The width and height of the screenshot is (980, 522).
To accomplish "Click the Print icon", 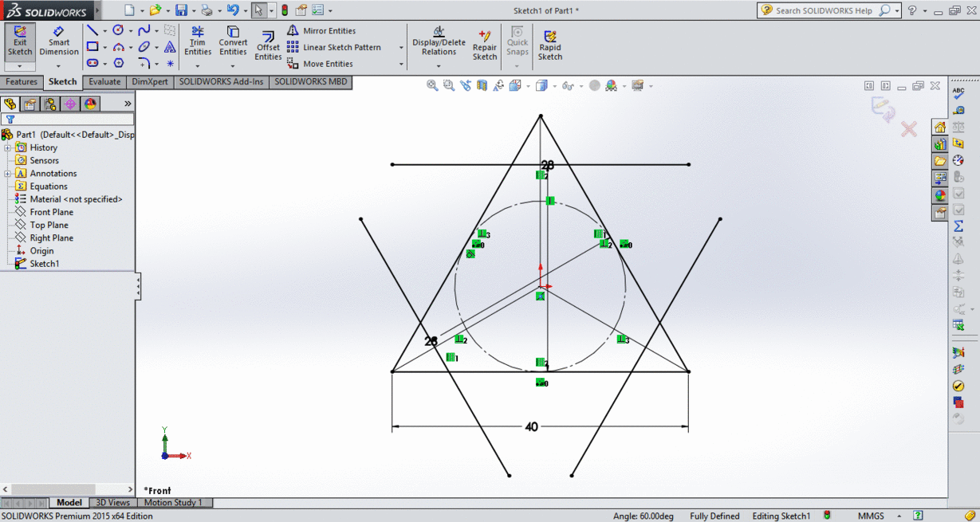I will pos(207,10).
